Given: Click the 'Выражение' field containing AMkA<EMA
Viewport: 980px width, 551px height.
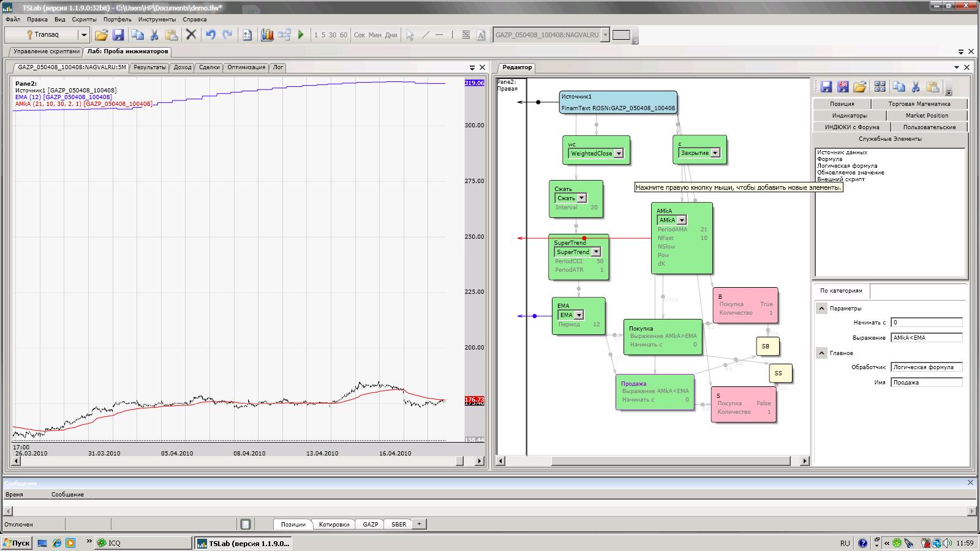Looking at the screenshot, I should (926, 337).
